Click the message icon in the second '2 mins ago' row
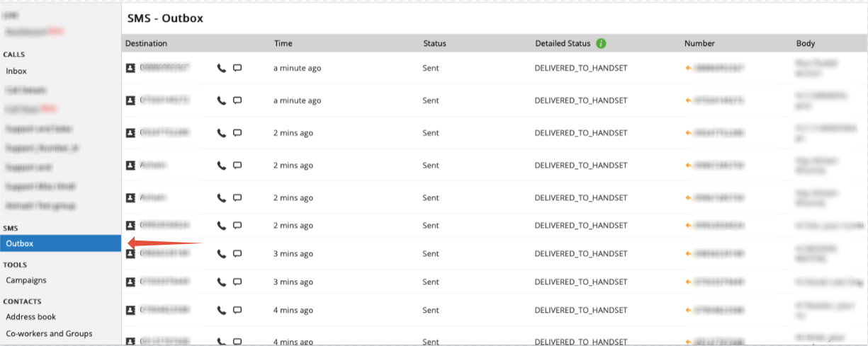This screenshot has height=346, width=868. (237, 166)
